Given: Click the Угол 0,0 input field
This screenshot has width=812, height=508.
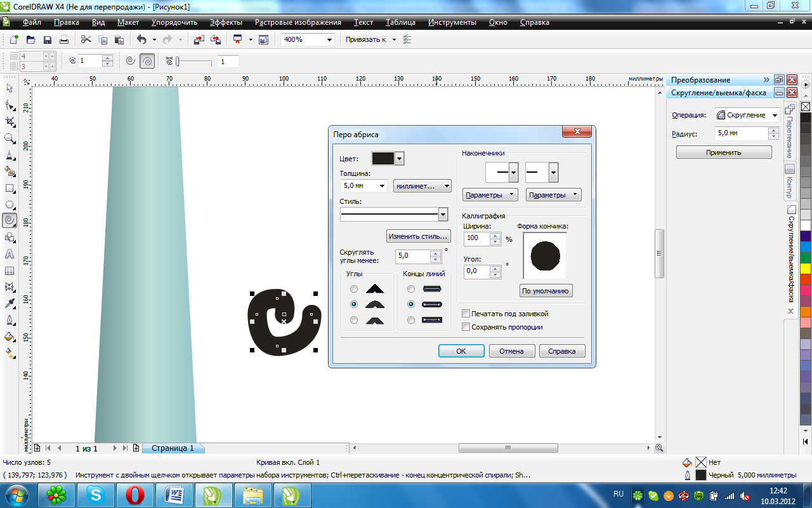Looking at the screenshot, I should point(476,271).
